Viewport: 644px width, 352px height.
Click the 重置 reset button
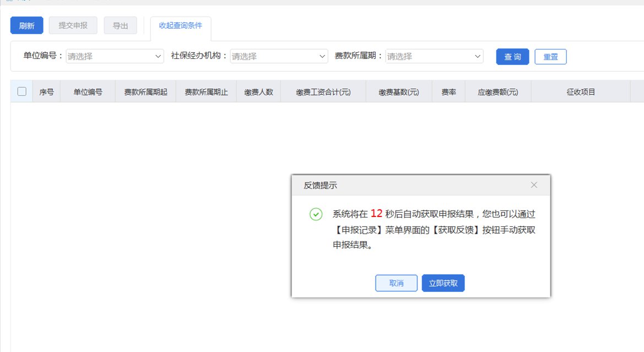click(x=550, y=57)
